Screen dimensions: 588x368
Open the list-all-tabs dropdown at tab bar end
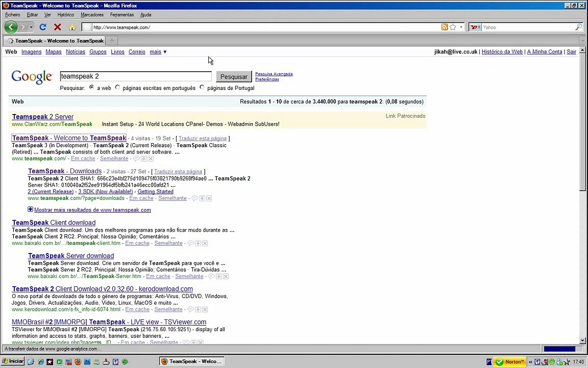coord(583,40)
